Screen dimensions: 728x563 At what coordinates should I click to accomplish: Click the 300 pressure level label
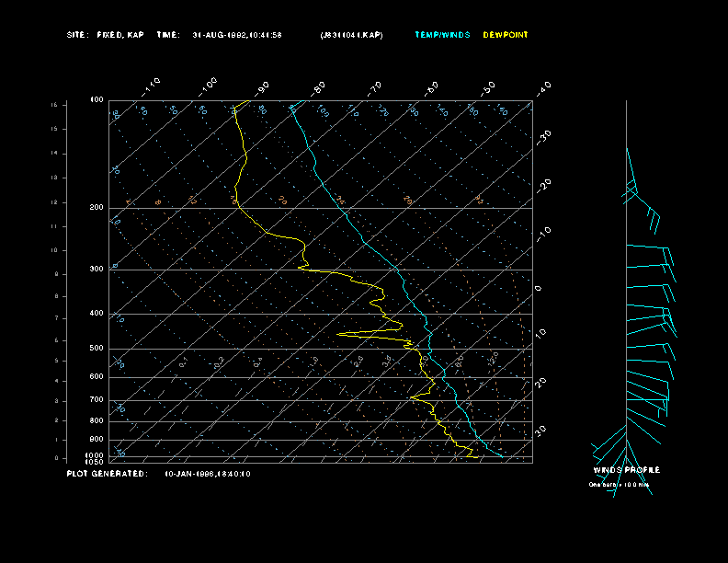pyautogui.click(x=97, y=269)
